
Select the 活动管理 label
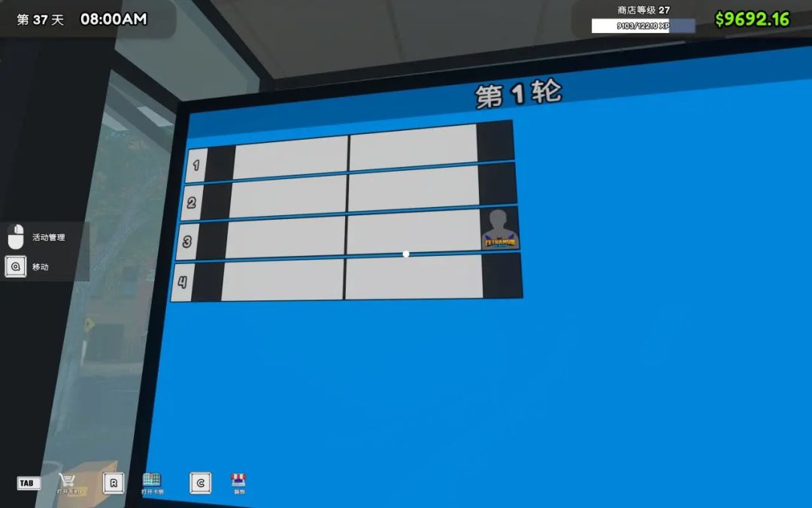pyautogui.click(x=49, y=237)
